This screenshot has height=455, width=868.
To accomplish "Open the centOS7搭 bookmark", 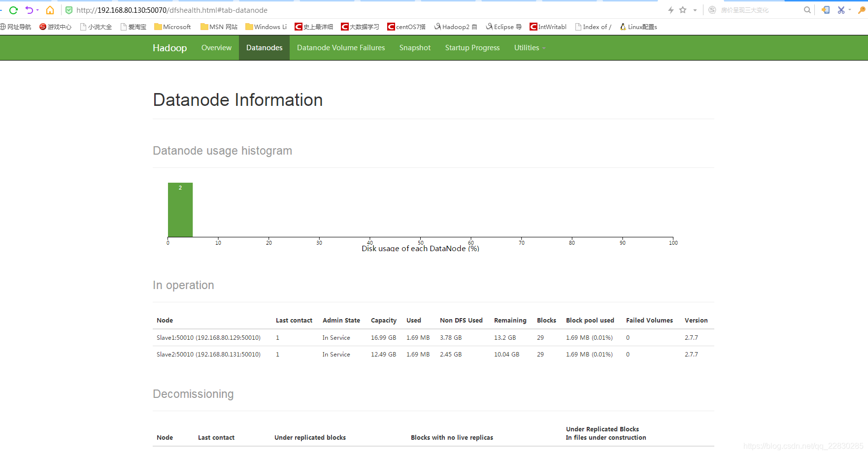I will pyautogui.click(x=406, y=27).
